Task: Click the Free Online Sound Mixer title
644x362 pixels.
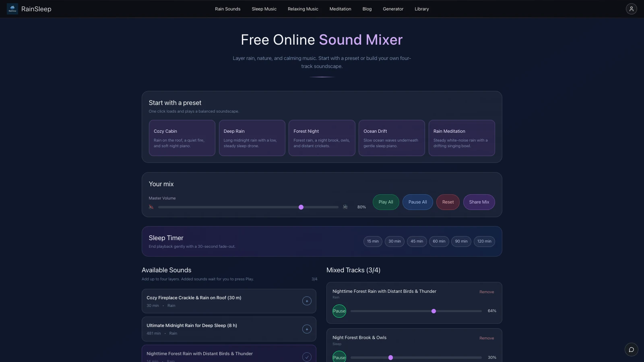Action: [x=322, y=40]
